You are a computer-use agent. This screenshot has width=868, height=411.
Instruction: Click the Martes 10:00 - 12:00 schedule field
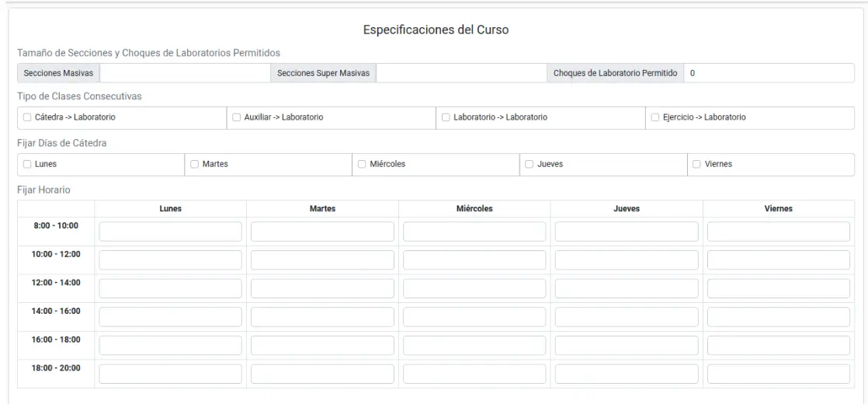322,259
